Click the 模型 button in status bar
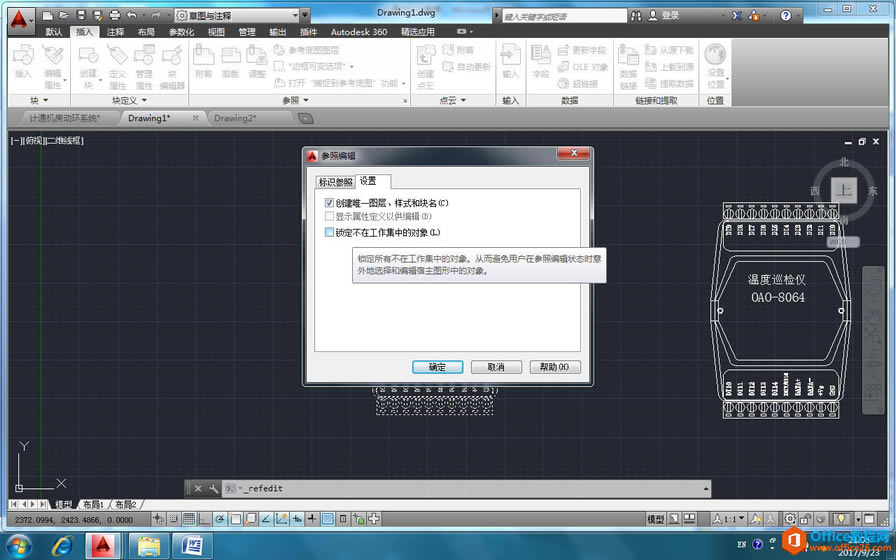This screenshot has height=560, width=896. coord(655,519)
